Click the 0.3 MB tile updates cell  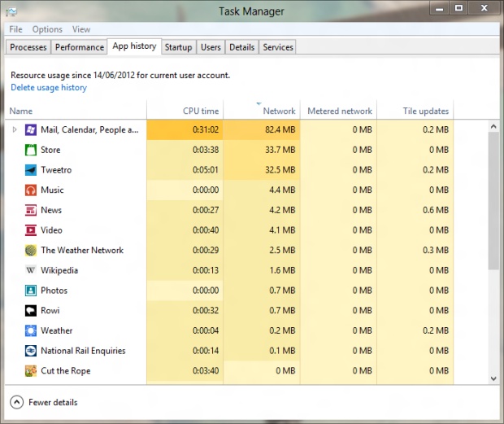tap(415, 251)
